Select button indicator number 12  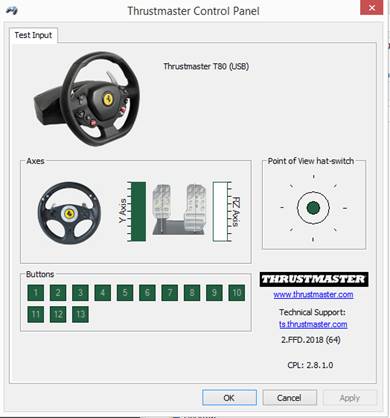(x=58, y=314)
